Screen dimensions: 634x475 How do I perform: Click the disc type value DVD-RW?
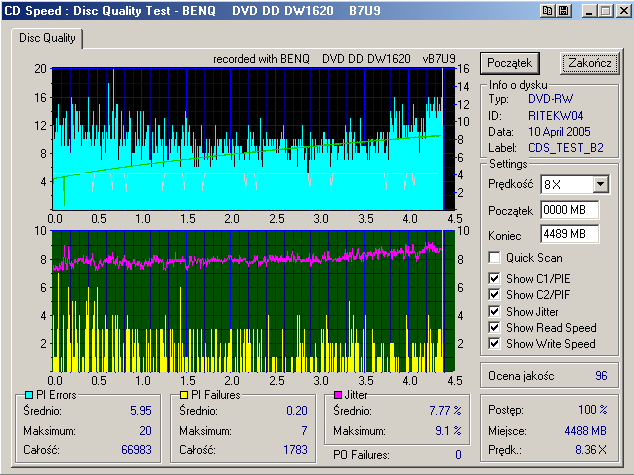pyautogui.click(x=550, y=99)
